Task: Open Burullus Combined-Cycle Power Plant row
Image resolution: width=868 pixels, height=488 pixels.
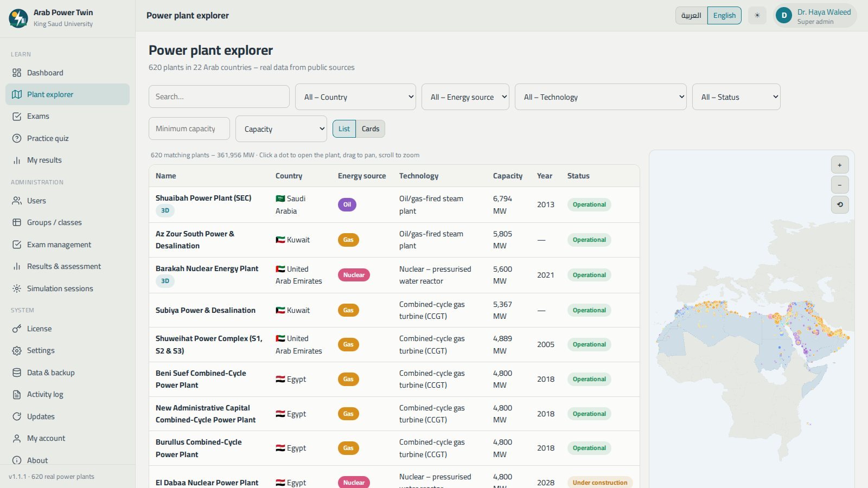Action: point(394,448)
